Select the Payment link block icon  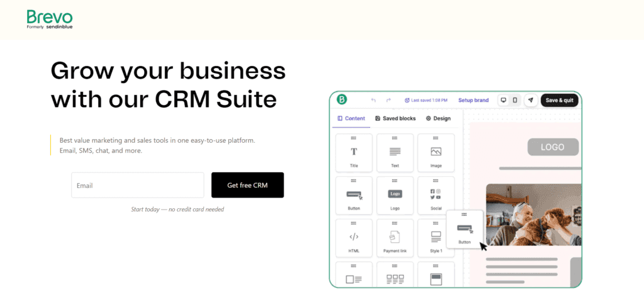point(395,238)
